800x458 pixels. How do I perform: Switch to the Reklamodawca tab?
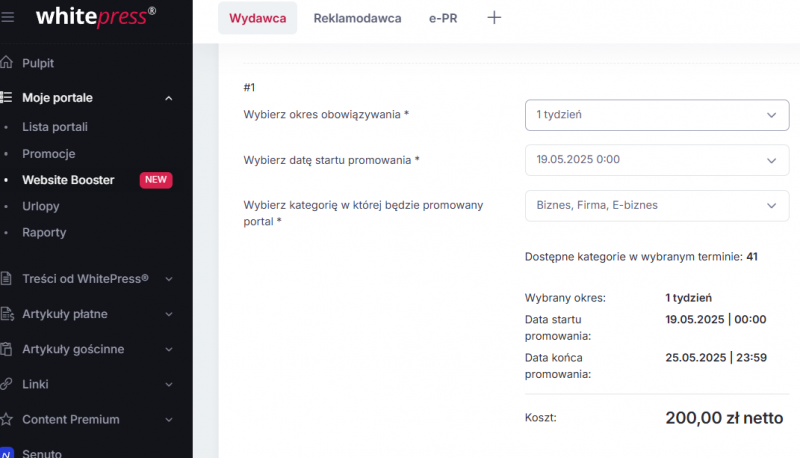point(357,18)
